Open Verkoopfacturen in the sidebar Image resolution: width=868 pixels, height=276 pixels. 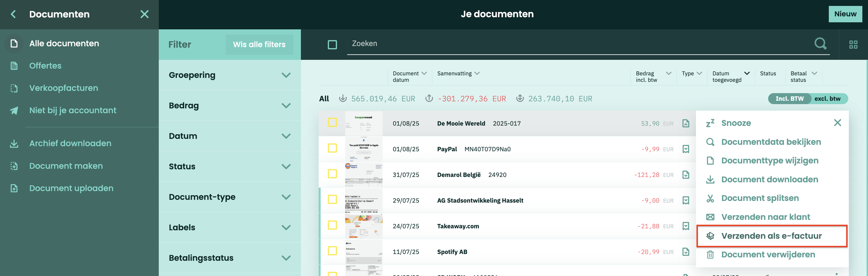pos(64,88)
